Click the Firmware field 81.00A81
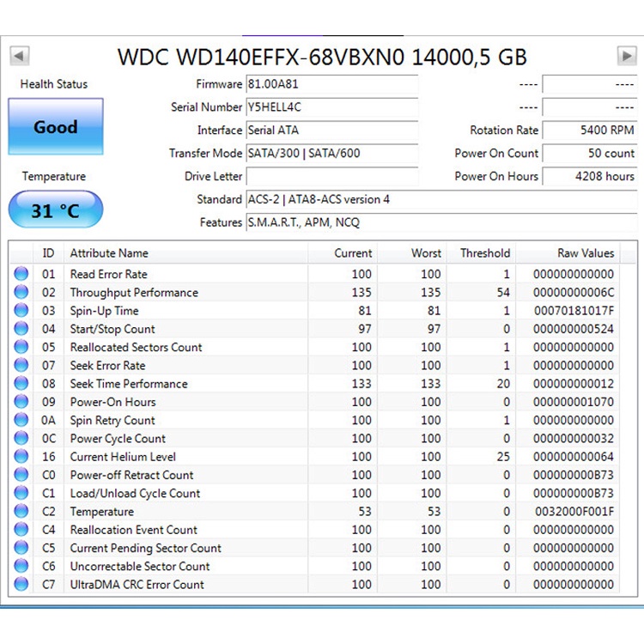Screen dimensions: 644x644 click(x=331, y=84)
